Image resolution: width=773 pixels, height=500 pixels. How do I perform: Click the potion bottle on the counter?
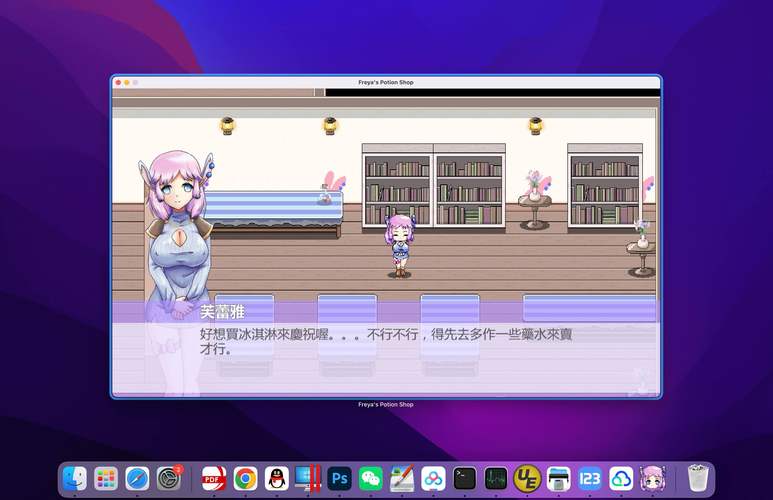(324, 194)
